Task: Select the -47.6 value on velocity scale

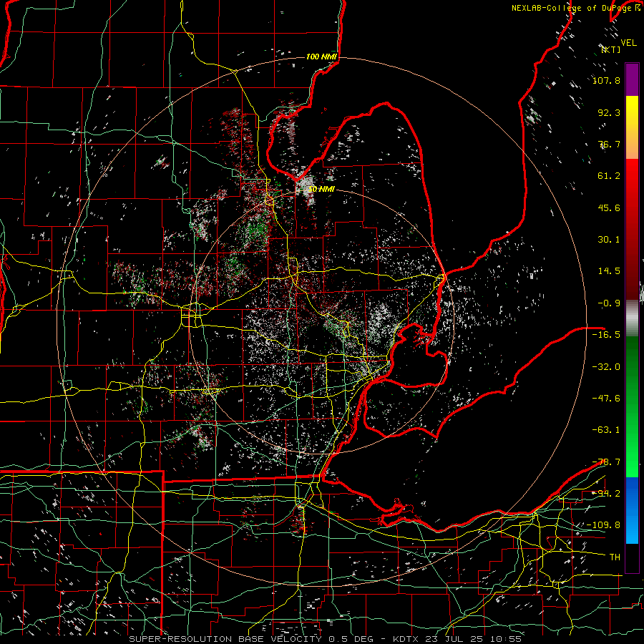Action: coord(606,399)
